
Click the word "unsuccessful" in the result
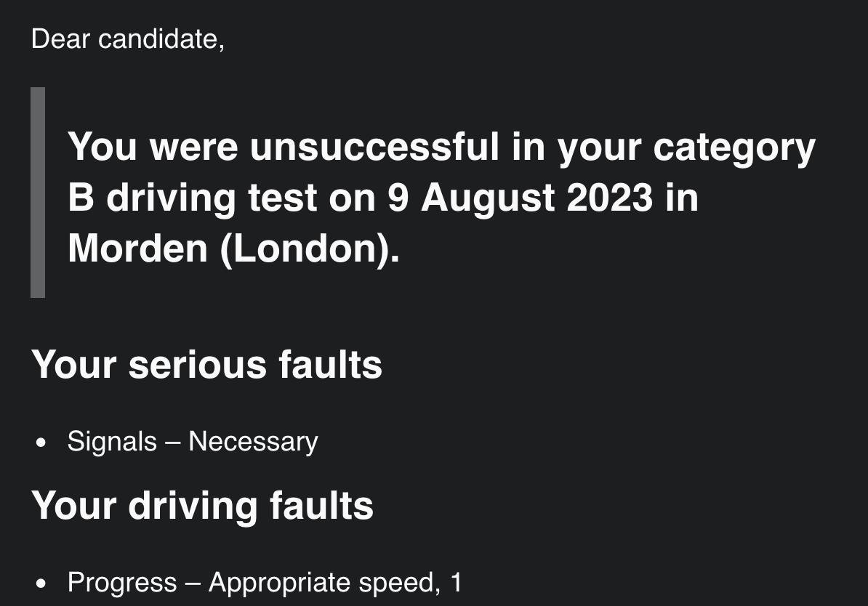pos(374,147)
